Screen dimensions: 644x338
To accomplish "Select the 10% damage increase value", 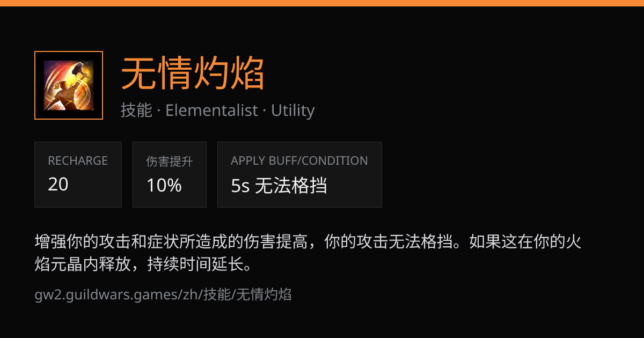I will pyautogui.click(x=164, y=185).
